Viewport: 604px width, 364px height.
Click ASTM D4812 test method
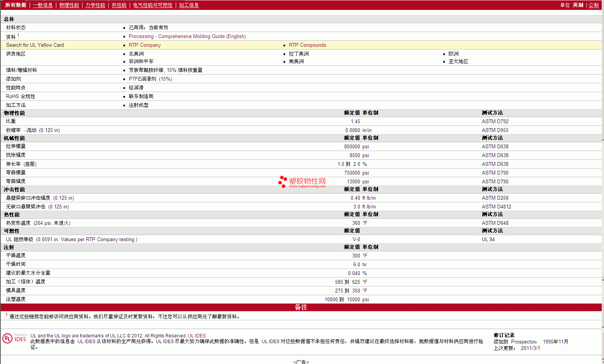496,207
